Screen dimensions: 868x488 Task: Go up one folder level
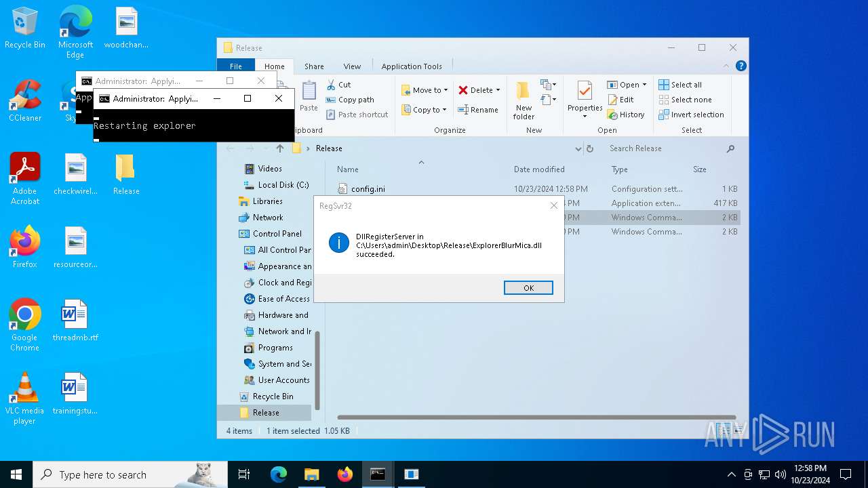[279, 148]
